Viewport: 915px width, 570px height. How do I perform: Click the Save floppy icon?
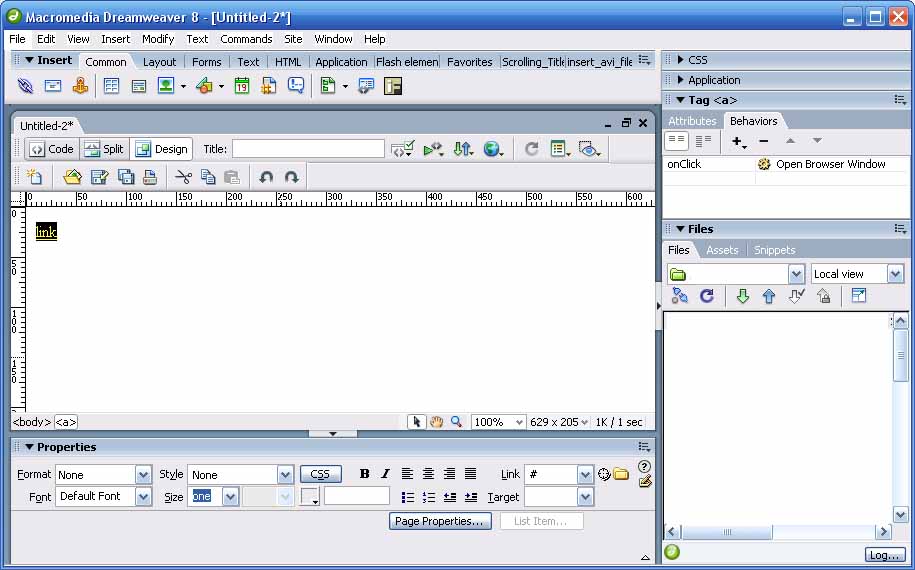tap(99, 177)
